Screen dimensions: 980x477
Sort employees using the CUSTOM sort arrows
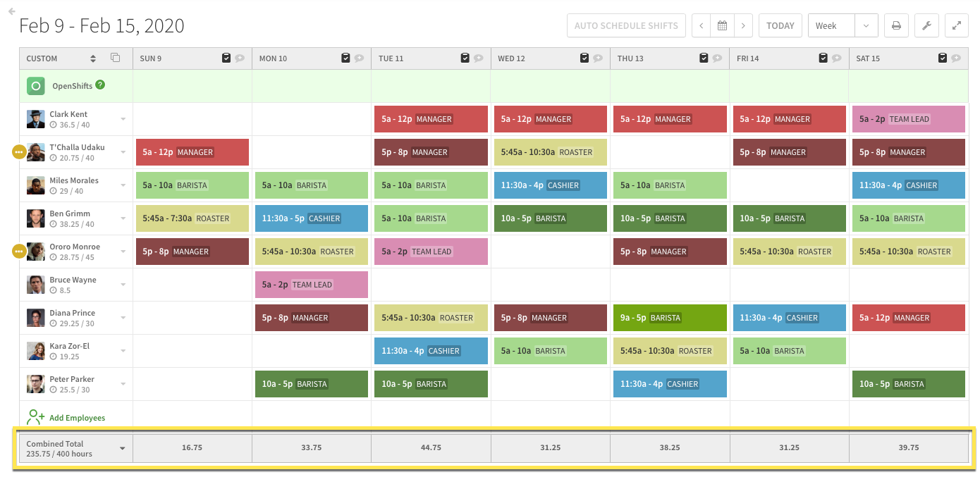[93, 58]
